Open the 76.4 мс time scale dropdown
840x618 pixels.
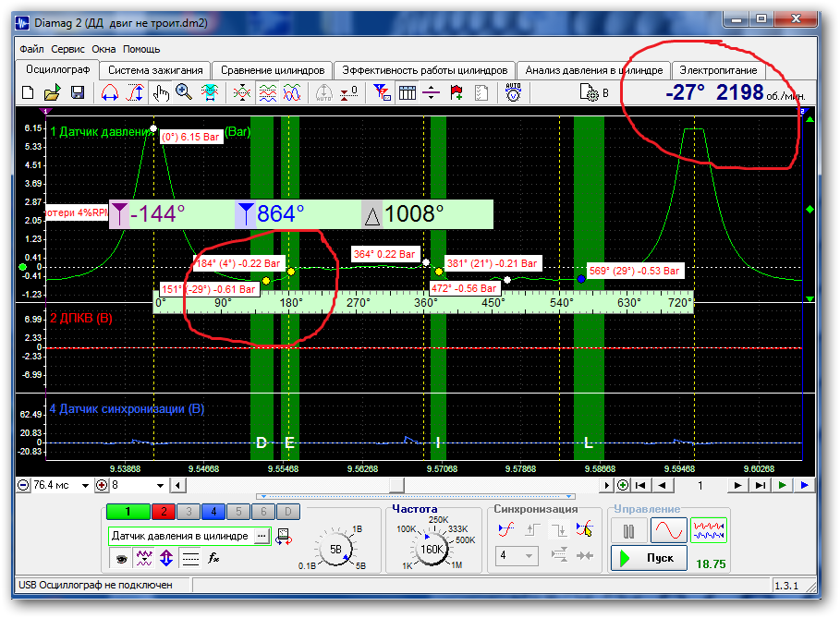tap(85, 485)
